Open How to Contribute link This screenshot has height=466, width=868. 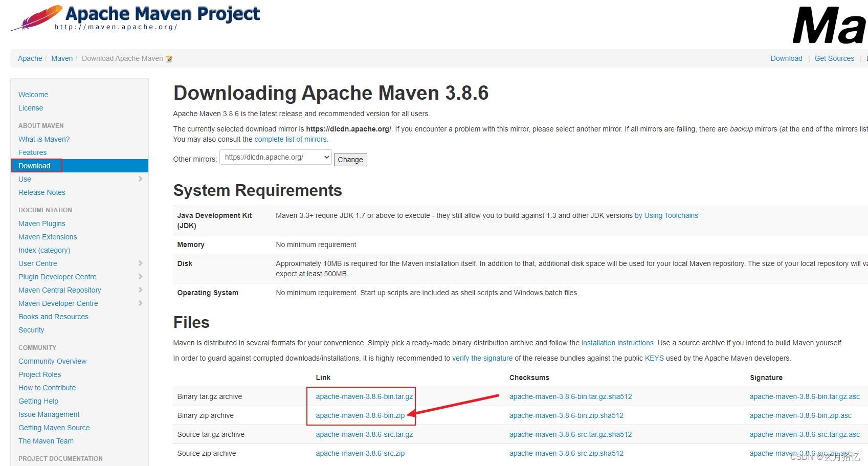(x=47, y=388)
